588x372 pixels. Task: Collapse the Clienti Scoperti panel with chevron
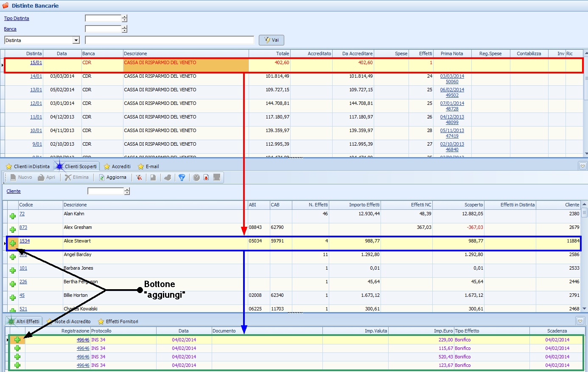click(x=582, y=166)
